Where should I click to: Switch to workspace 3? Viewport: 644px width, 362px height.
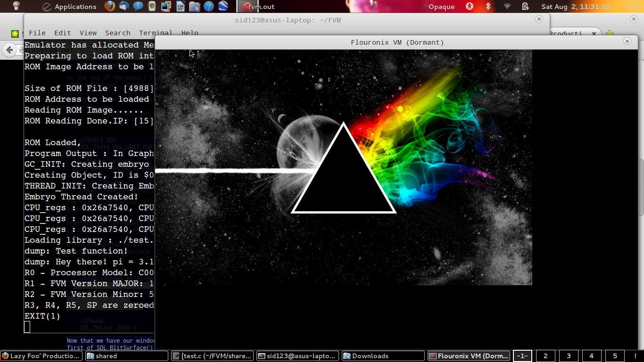point(569,356)
